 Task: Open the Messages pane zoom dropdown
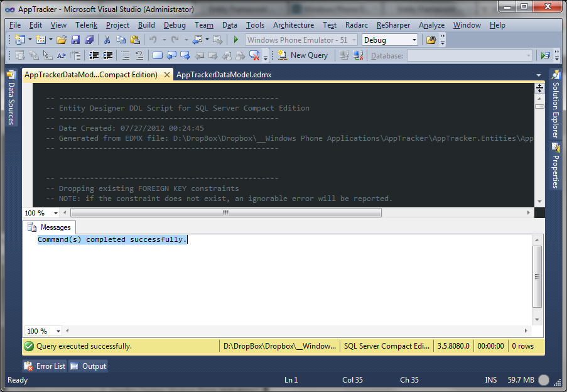[x=58, y=331]
